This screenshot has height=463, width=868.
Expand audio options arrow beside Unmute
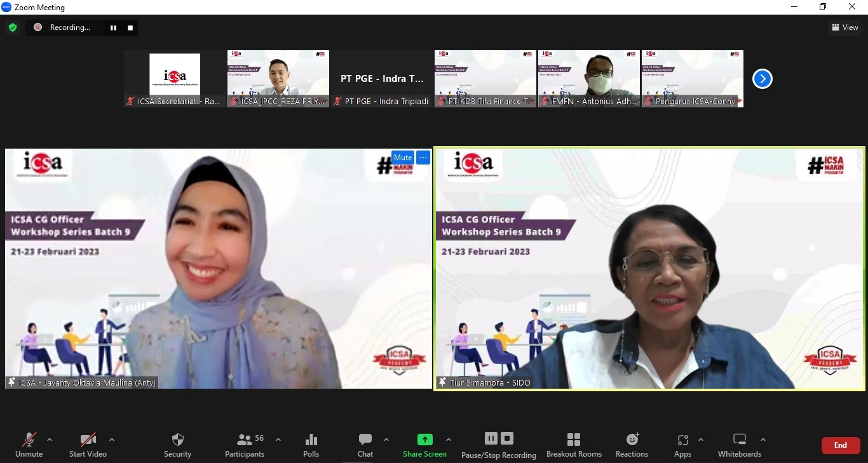click(50, 440)
